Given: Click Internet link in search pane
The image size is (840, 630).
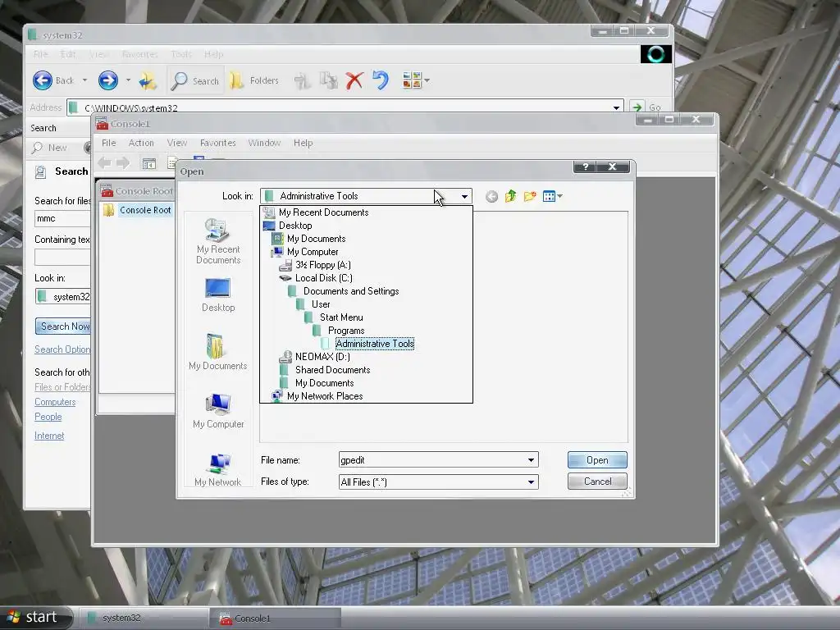Looking at the screenshot, I should (x=49, y=436).
